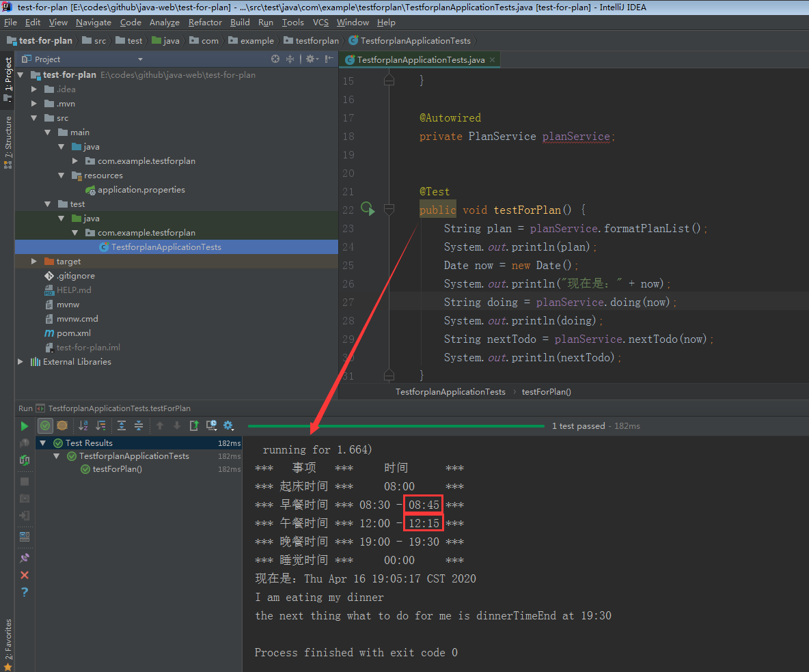Open the VCS menu
The height and width of the screenshot is (672, 809).
tap(320, 22)
